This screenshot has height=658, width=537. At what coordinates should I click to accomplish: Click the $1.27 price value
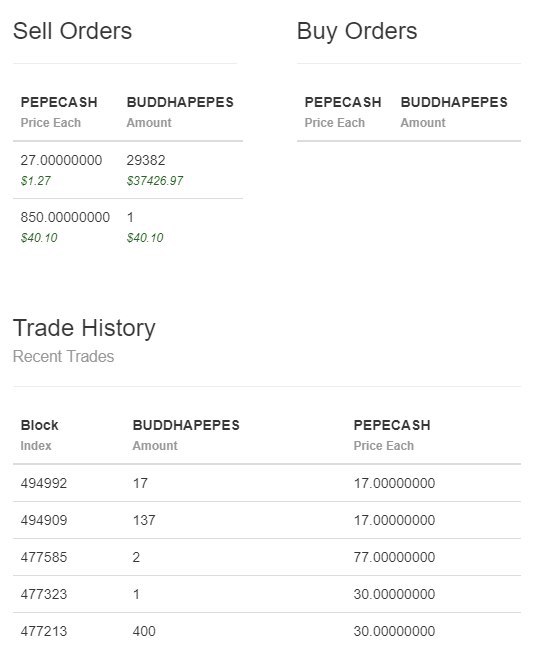[36, 181]
